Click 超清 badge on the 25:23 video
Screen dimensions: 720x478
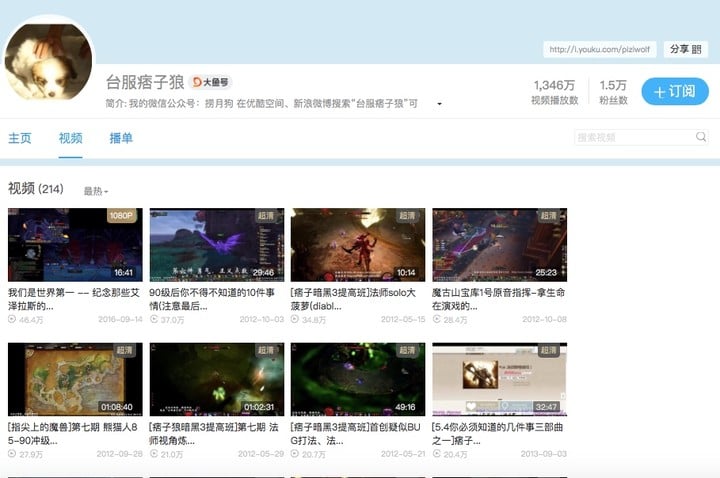pos(549,216)
